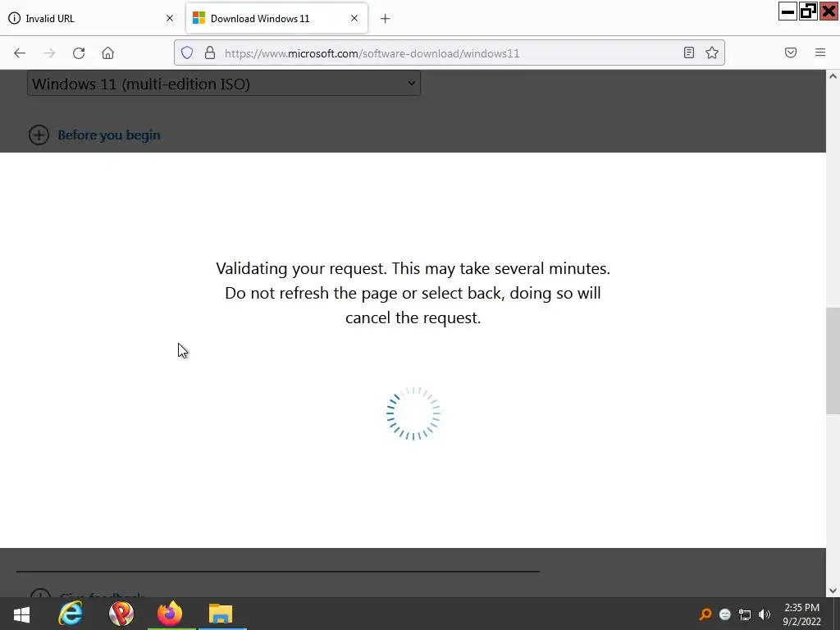Open tracking protection shield icon

tap(186, 52)
